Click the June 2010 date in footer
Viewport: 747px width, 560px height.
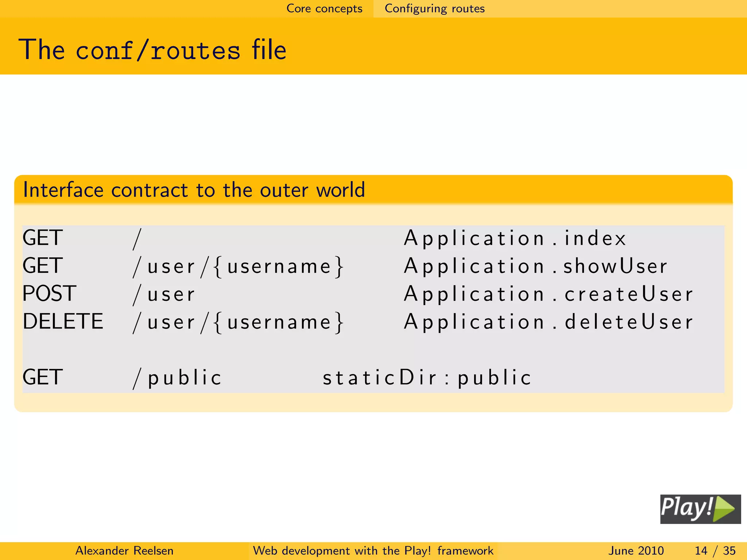[636, 551]
